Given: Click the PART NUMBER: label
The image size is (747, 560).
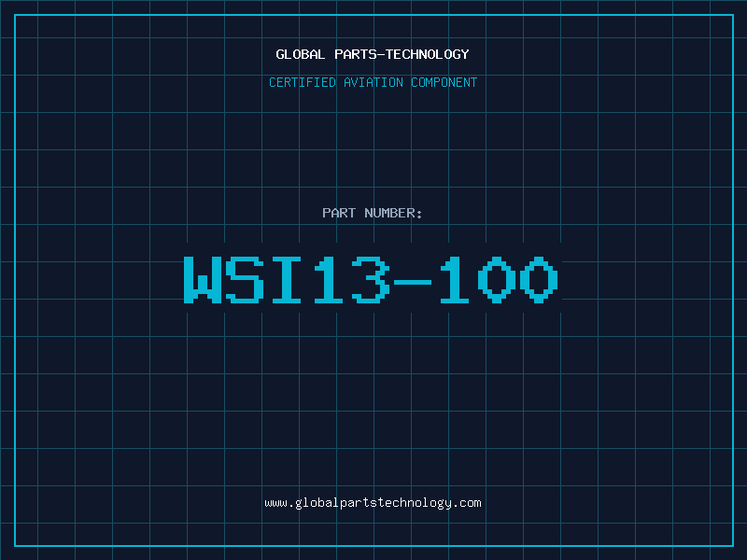Looking at the screenshot, I should 373,213.
